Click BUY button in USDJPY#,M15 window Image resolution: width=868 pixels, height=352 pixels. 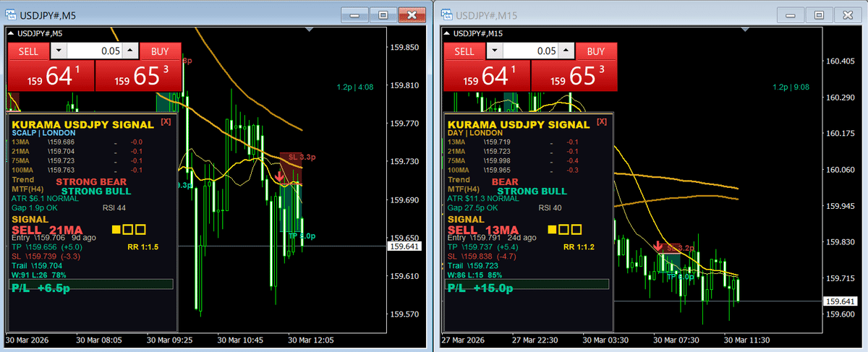tap(595, 51)
